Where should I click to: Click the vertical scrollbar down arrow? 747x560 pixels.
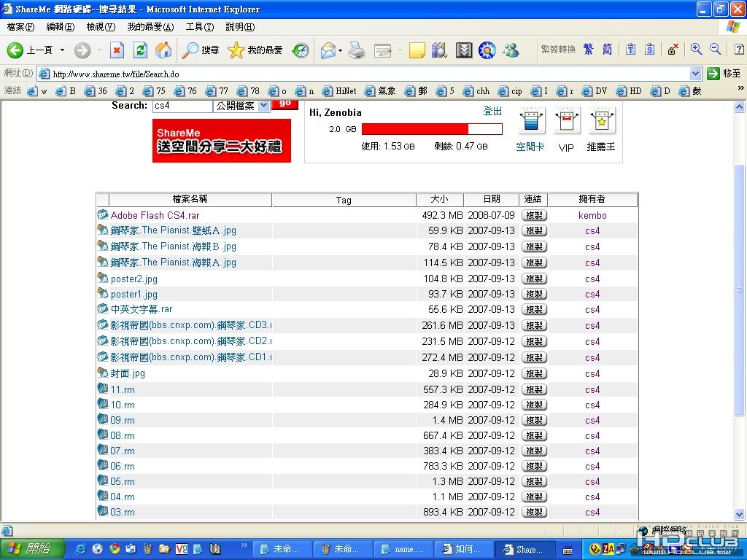(x=740, y=515)
